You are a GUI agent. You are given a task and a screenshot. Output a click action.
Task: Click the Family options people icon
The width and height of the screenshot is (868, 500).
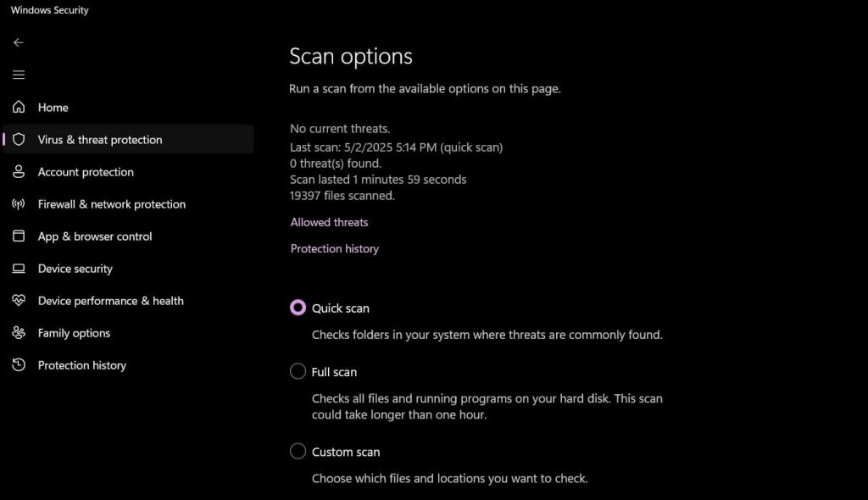(19, 333)
